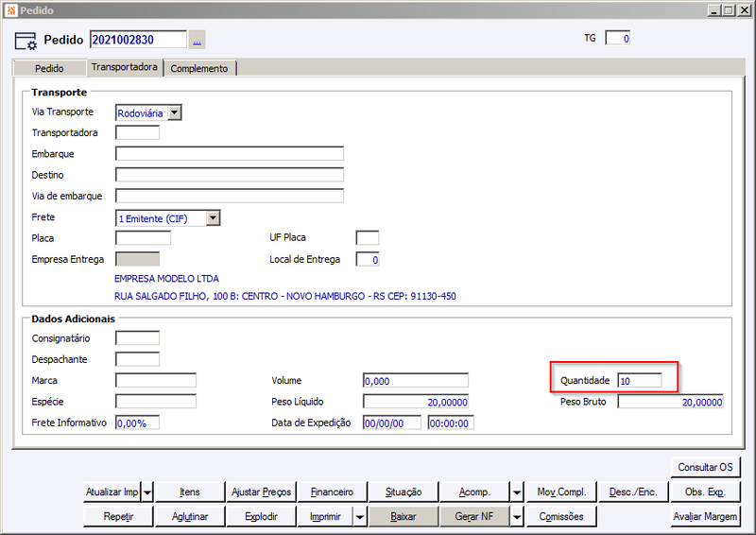Click the Peso Líquido field

[x=416, y=402]
